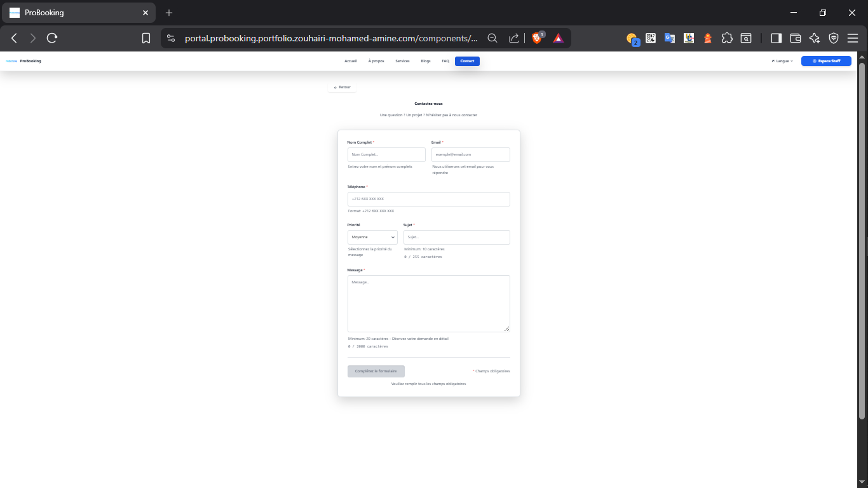Go to Accueil in navigation
Viewport: 868px width, 488px height.
tap(351, 61)
